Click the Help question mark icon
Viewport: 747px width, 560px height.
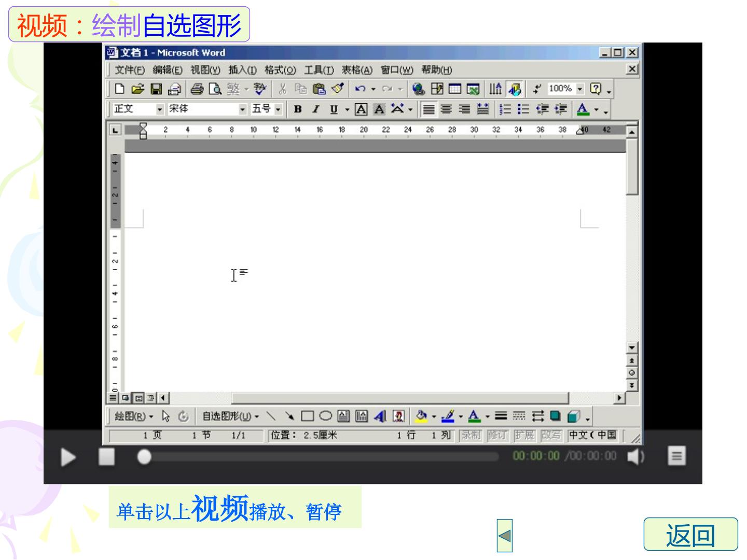(596, 89)
